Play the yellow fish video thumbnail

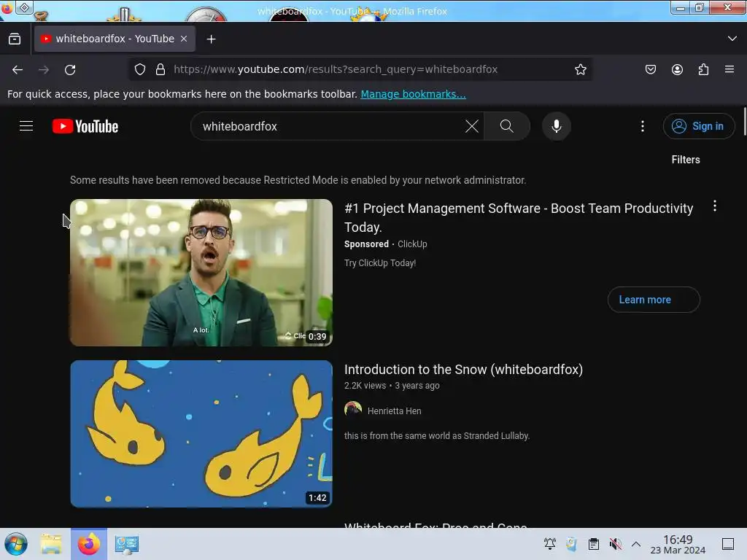[201, 434]
